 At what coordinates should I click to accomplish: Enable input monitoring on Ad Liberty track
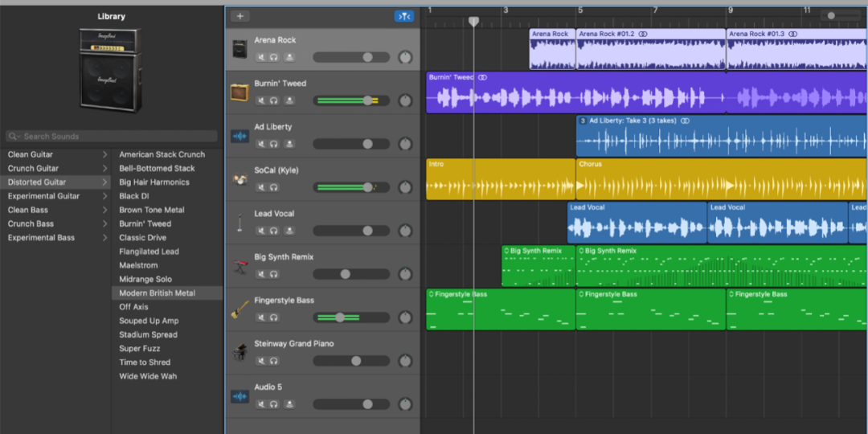[289, 145]
